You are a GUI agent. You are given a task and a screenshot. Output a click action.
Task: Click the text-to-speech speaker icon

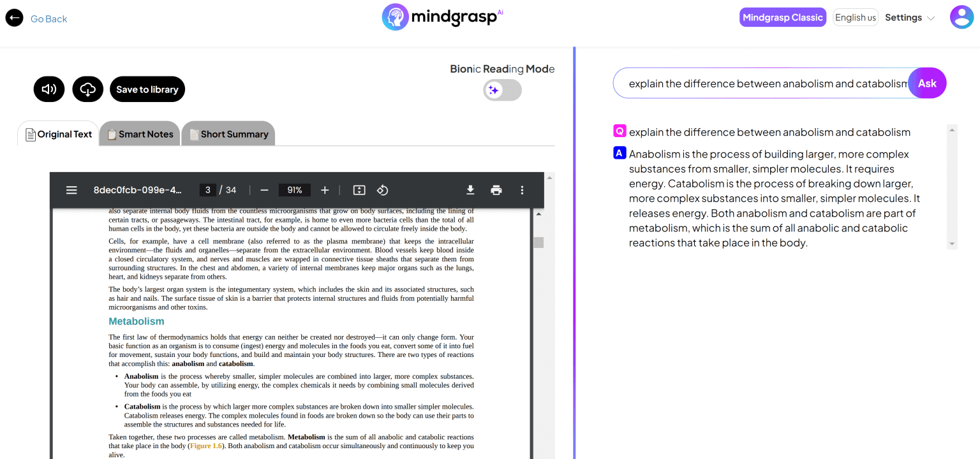(49, 89)
